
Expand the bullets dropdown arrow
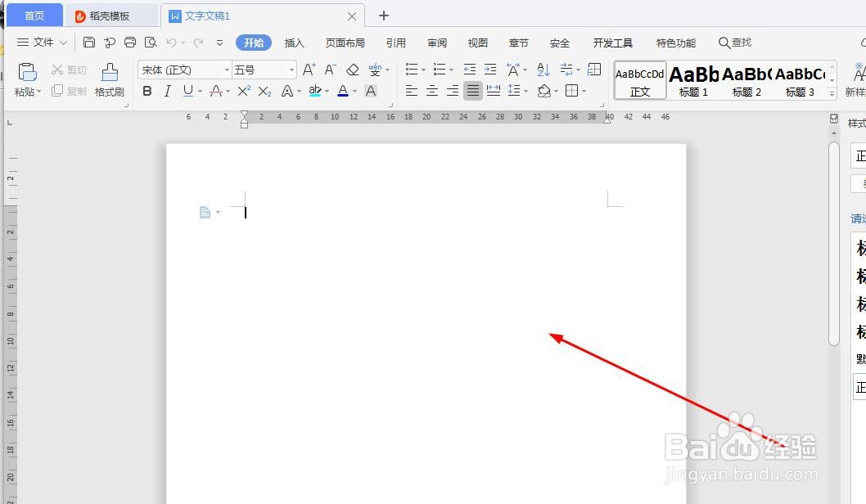pyautogui.click(x=424, y=70)
